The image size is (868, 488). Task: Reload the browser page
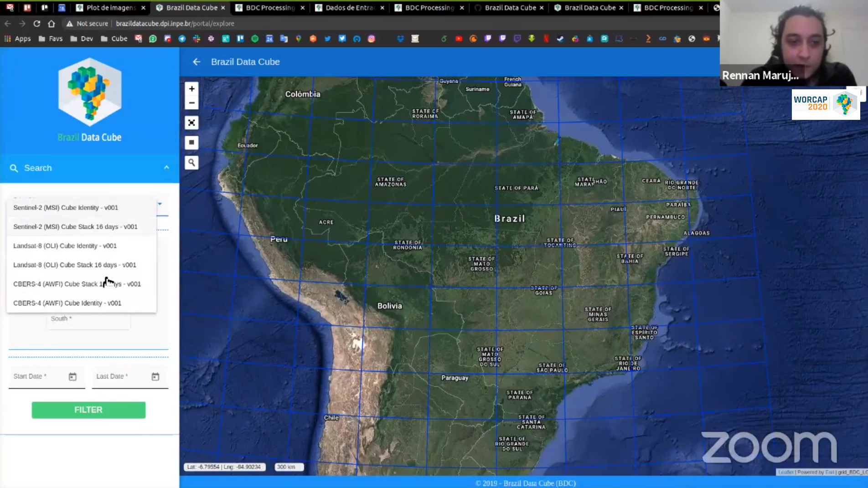[x=37, y=24]
